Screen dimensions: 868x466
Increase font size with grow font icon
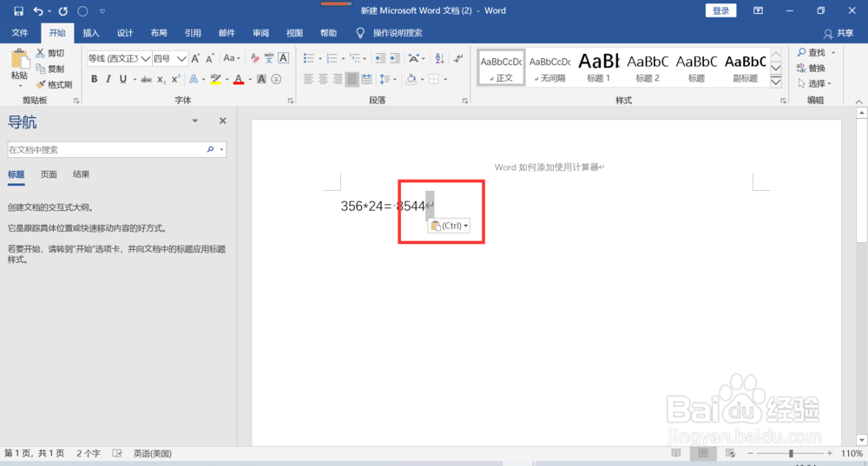click(x=195, y=58)
